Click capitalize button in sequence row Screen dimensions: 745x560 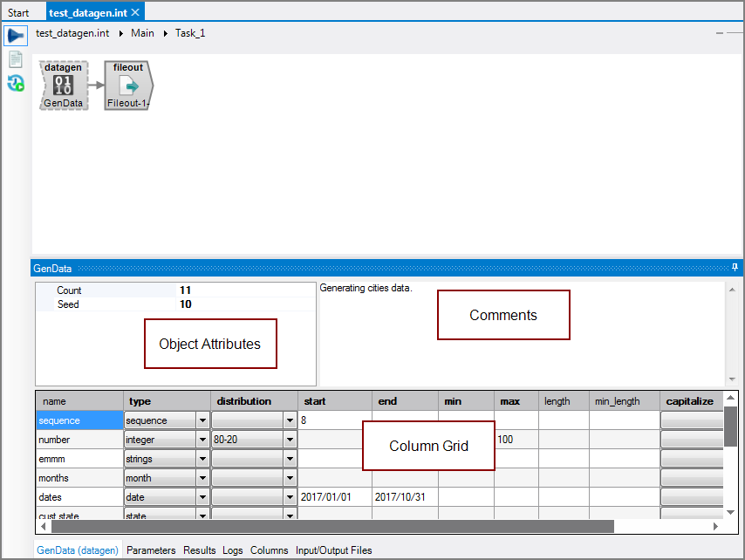691,420
